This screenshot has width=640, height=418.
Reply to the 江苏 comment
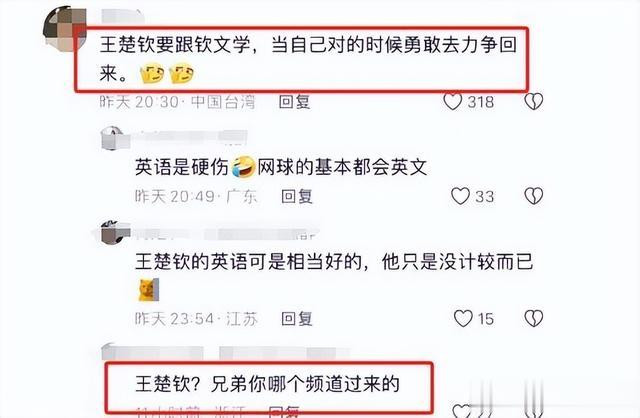(297, 318)
